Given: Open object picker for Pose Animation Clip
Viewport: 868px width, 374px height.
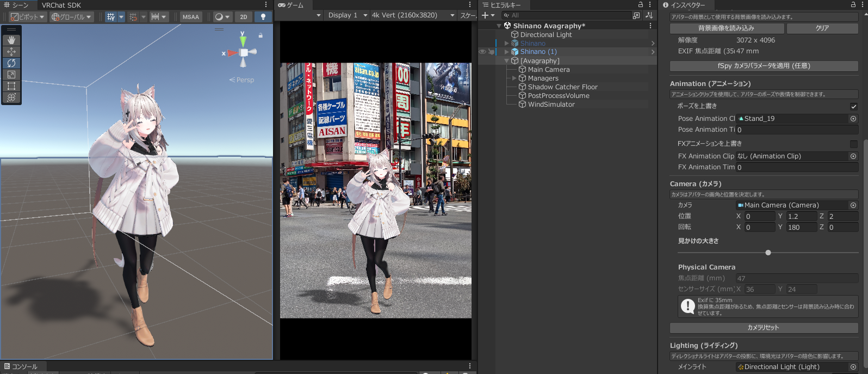Looking at the screenshot, I should pyautogui.click(x=853, y=119).
